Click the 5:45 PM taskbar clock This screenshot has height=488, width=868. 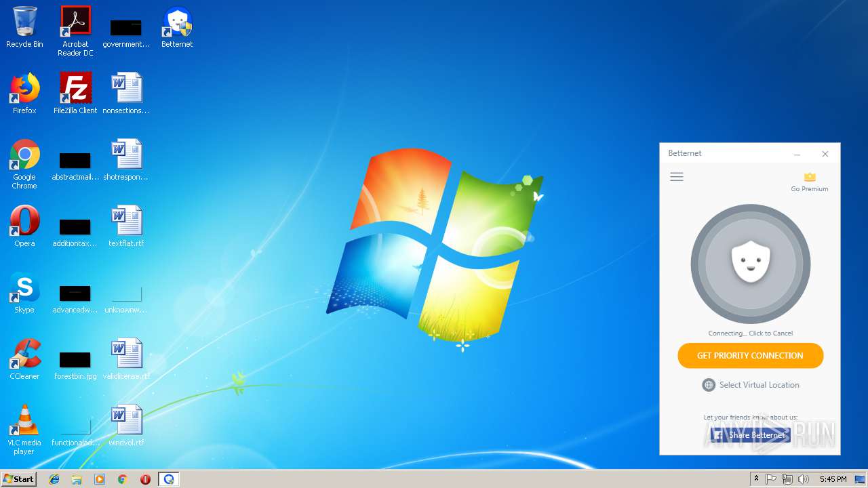point(833,479)
